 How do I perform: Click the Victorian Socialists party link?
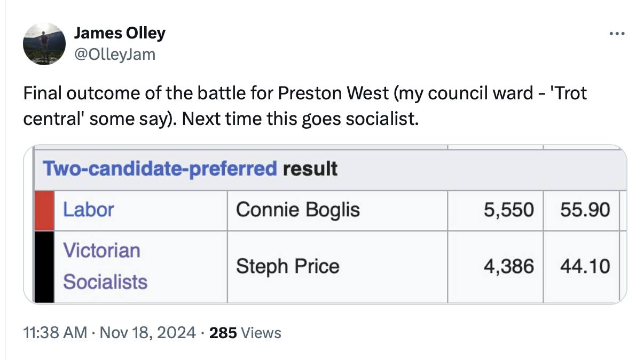click(105, 266)
